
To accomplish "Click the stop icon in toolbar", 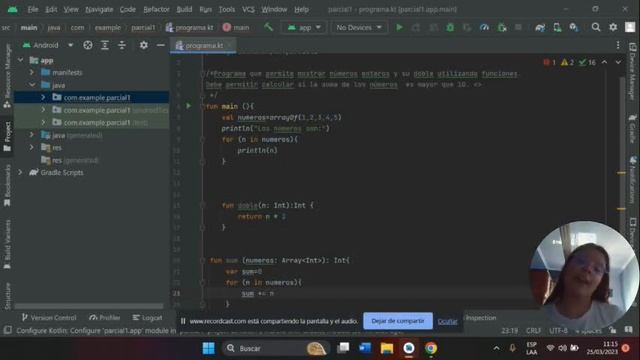I will click(518, 27).
